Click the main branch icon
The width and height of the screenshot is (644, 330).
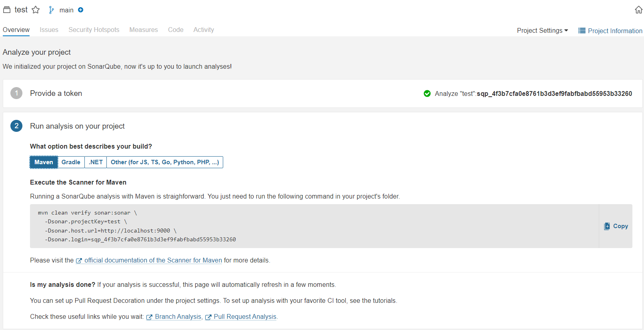click(x=51, y=10)
